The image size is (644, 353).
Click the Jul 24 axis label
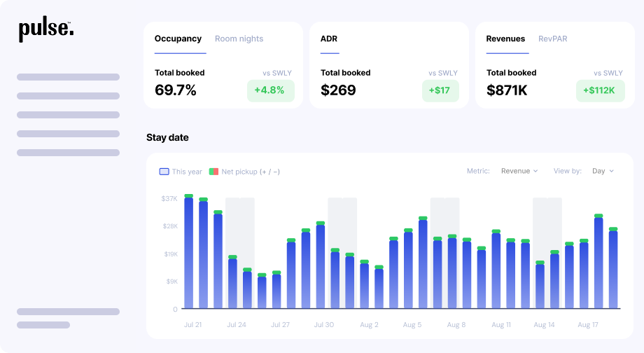237,325
